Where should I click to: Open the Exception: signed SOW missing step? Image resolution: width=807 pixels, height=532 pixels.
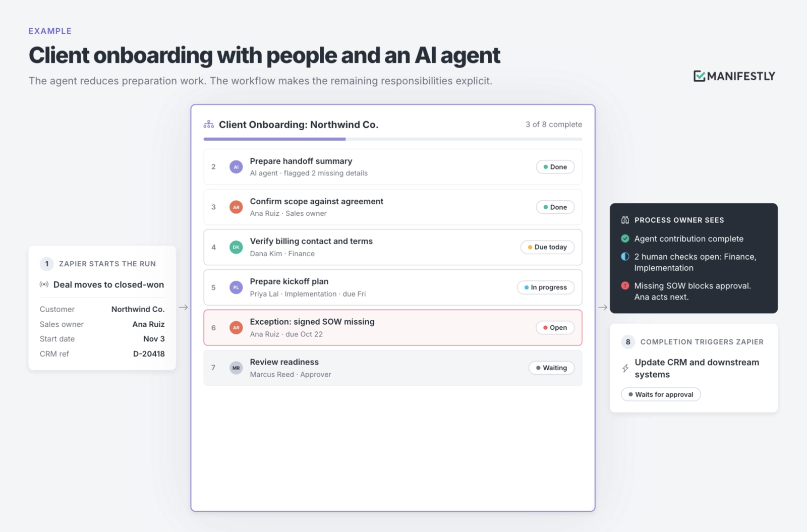(x=393, y=328)
